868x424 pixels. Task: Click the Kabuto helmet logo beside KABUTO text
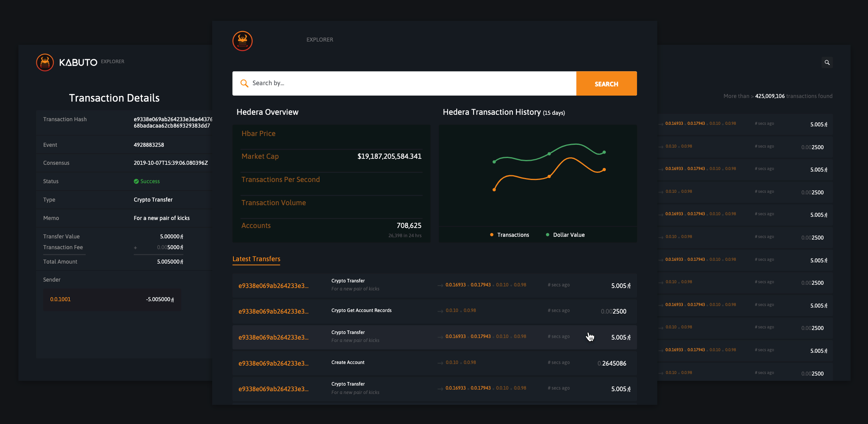point(45,62)
